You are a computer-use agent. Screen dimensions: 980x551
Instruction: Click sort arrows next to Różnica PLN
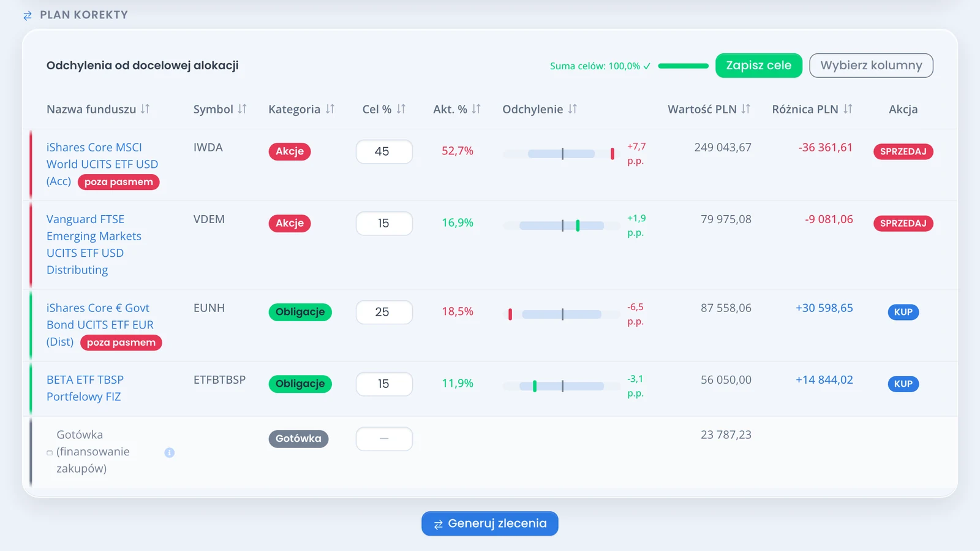click(848, 109)
